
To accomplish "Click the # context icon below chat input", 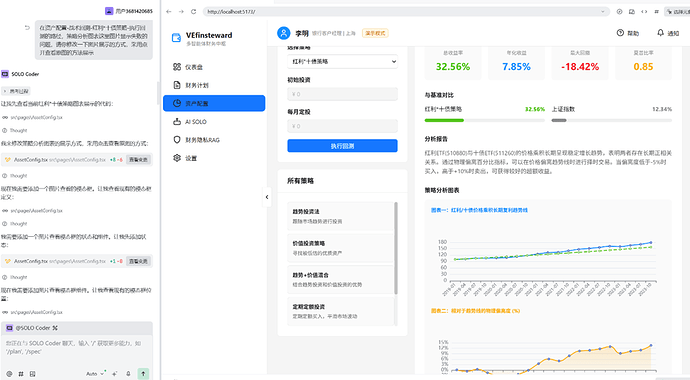I will 21,374.
